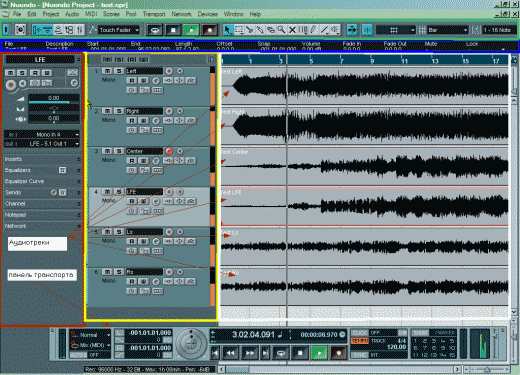This screenshot has width=520, height=375.
Task: Toggle SYNC button on transport panel
Action: click(359, 355)
